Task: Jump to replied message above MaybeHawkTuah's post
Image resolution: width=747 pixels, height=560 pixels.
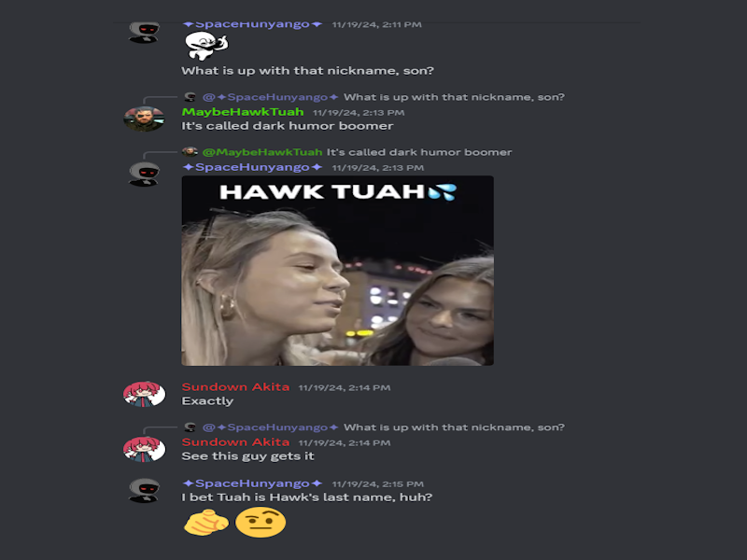Action: tap(384, 97)
